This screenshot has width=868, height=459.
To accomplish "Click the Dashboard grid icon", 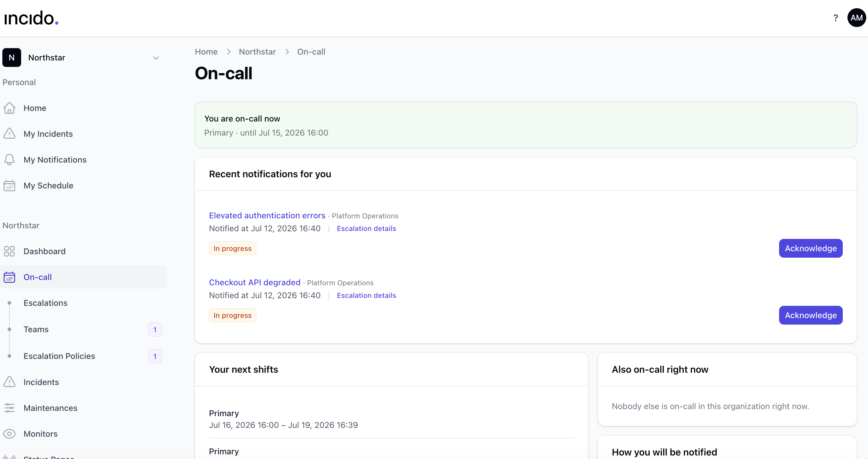I will (9, 252).
